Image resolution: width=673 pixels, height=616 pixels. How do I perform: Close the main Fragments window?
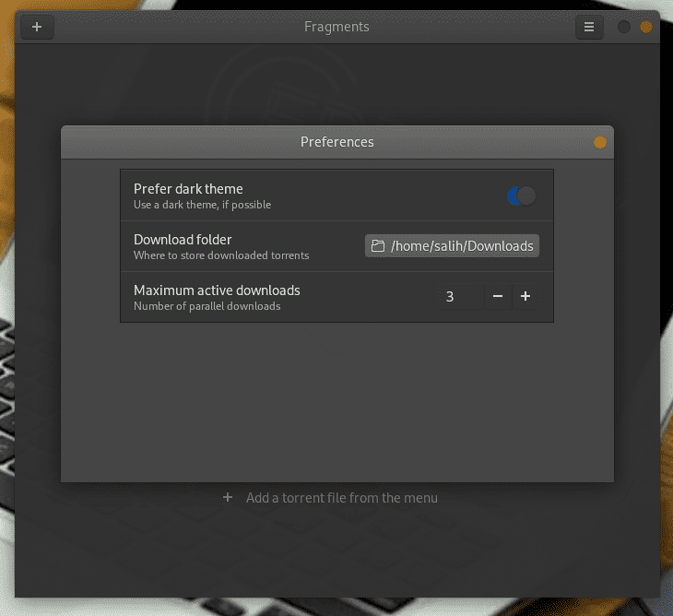click(646, 28)
